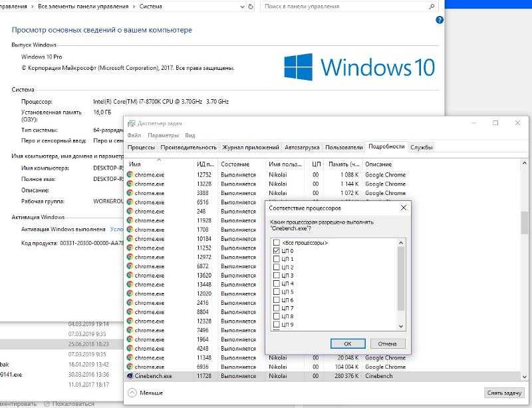Open the address bar history dropdown arrow

[x=242, y=7]
